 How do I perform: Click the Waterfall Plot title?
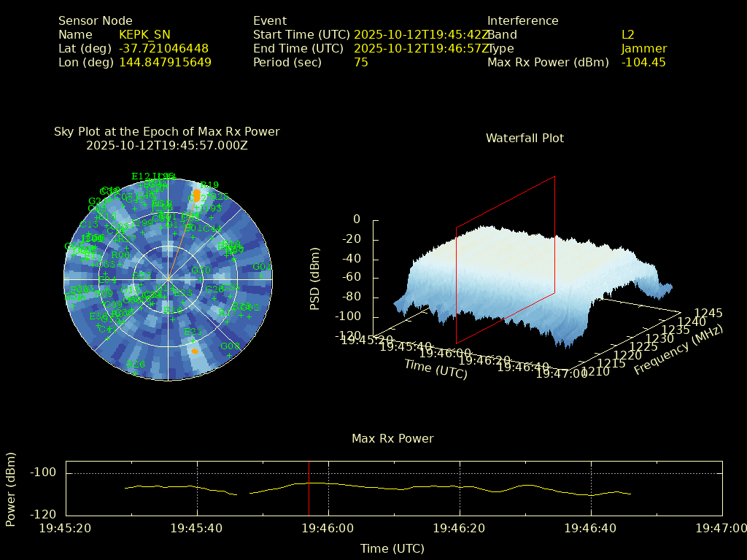525,138
